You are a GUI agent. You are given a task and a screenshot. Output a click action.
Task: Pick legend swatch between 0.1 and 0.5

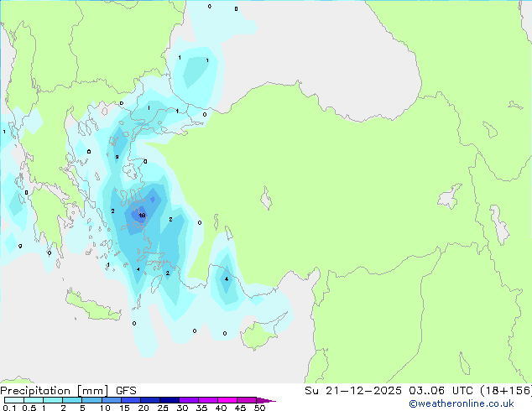point(14,400)
